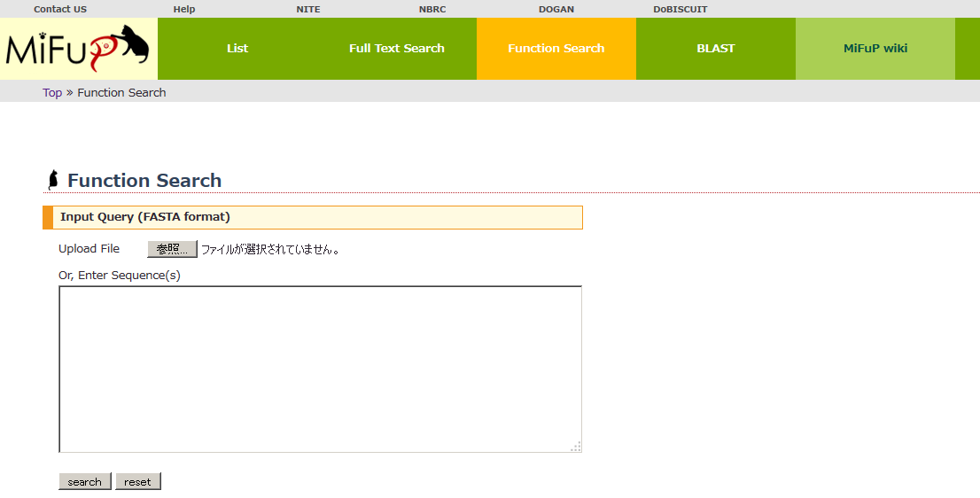
Task: Select the Function Search tab
Action: [556, 49]
